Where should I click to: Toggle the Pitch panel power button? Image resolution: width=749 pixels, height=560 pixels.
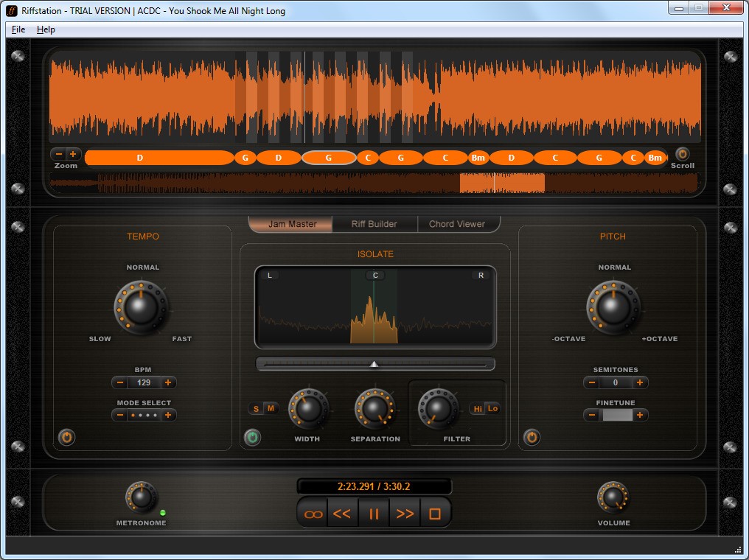point(532,438)
